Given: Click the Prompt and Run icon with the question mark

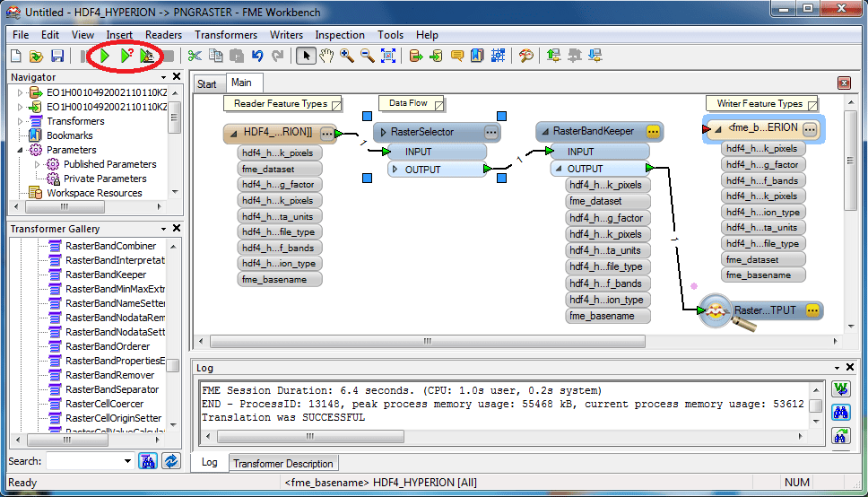Looking at the screenshot, I should (126, 56).
